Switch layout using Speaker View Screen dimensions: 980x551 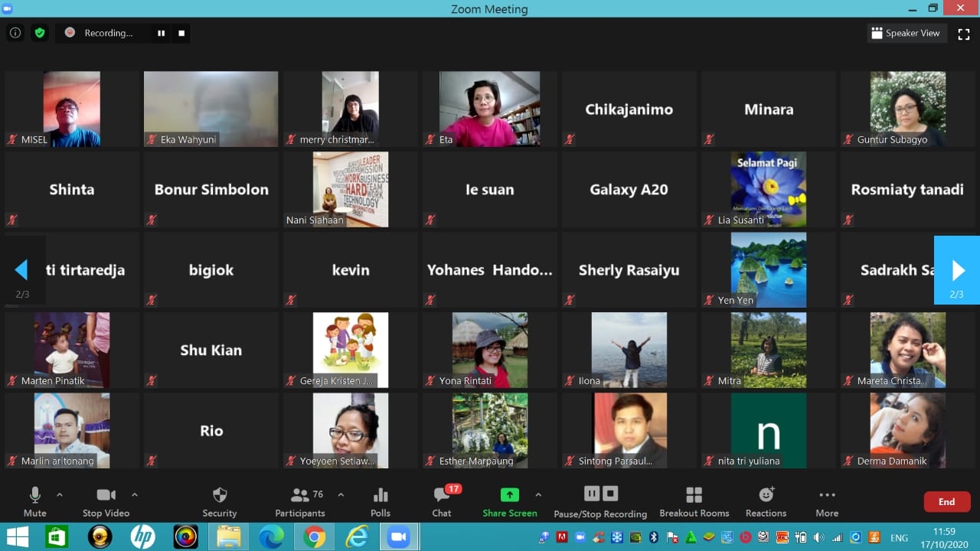(x=906, y=33)
